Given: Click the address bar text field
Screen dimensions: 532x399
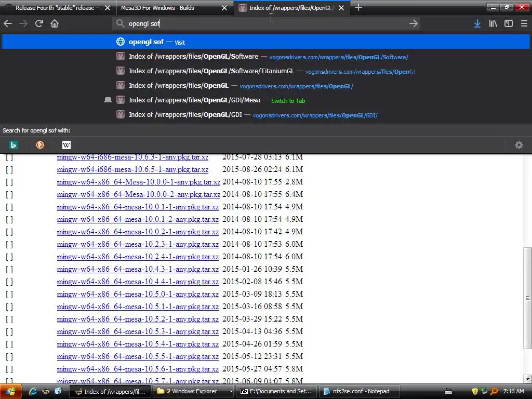Looking at the screenshot, I should pyautogui.click(x=267, y=23).
